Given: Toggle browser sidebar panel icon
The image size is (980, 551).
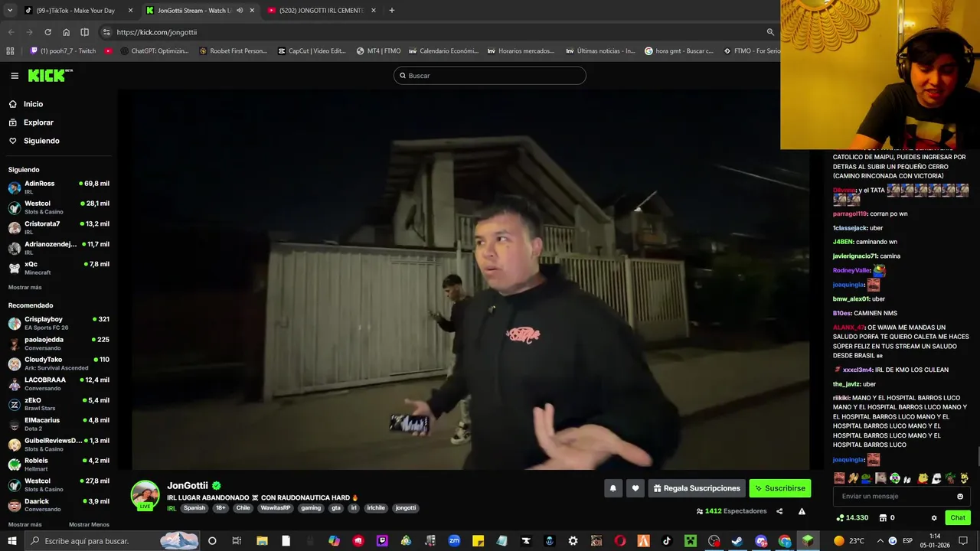Looking at the screenshot, I should pyautogui.click(x=84, y=32).
